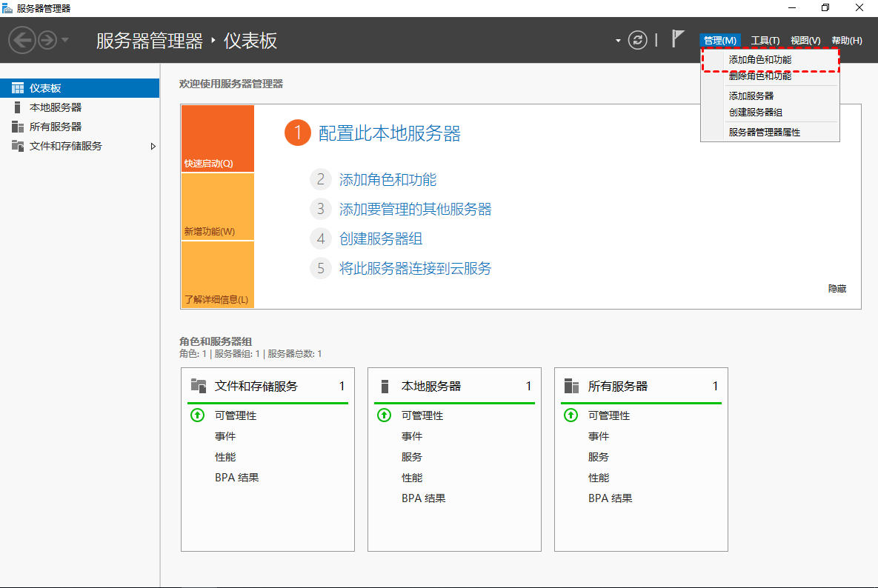Open BPA 结果 in 文件和存储服务 tile
Viewport: 878px width, 588px height.
tap(237, 478)
